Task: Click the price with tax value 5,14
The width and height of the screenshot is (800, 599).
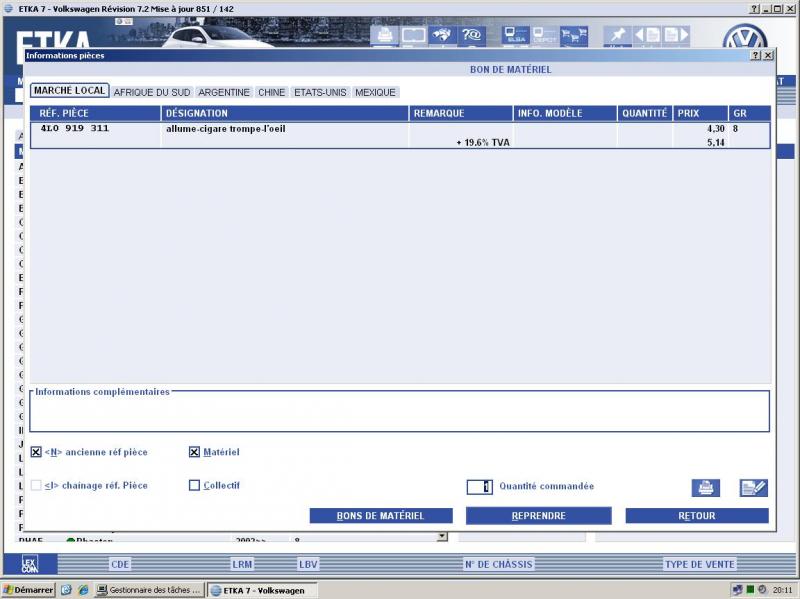Action: click(x=715, y=142)
